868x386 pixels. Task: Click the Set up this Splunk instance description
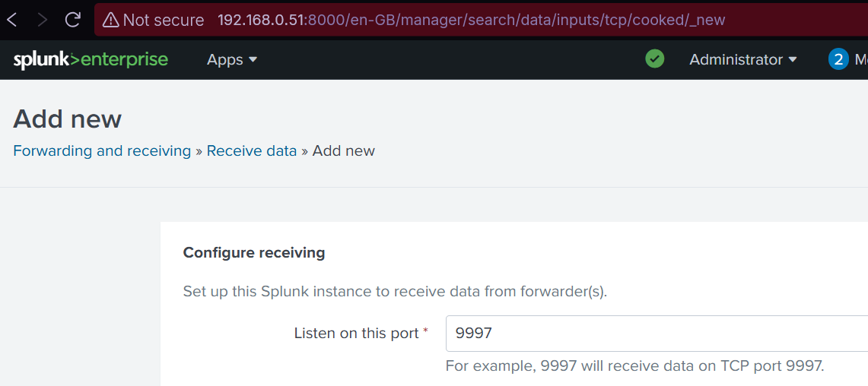pyautogui.click(x=395, y=291)
